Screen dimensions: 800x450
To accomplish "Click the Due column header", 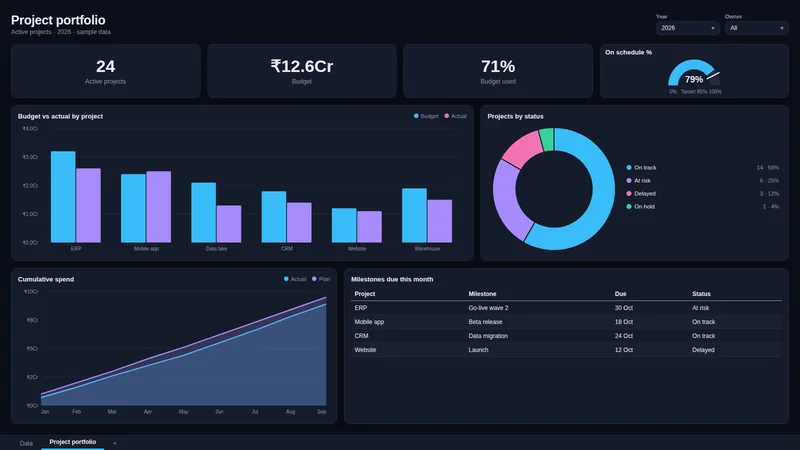I will [620, 294].
